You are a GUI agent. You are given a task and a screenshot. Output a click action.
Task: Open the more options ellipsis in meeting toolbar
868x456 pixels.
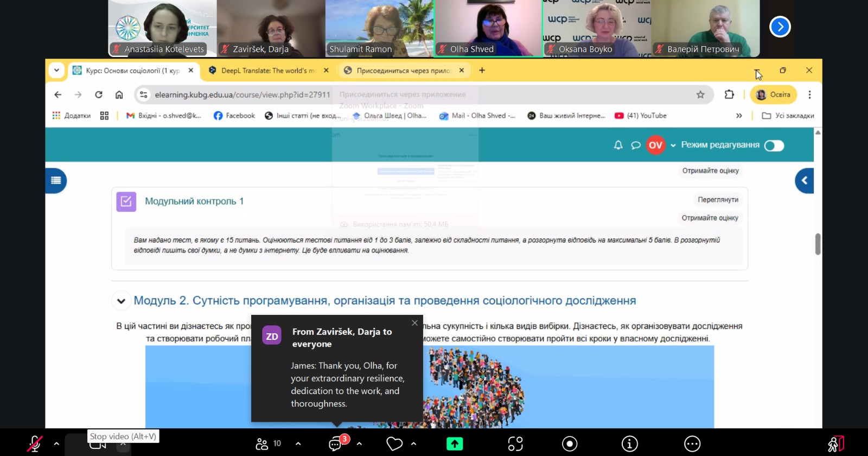(692, 444)
